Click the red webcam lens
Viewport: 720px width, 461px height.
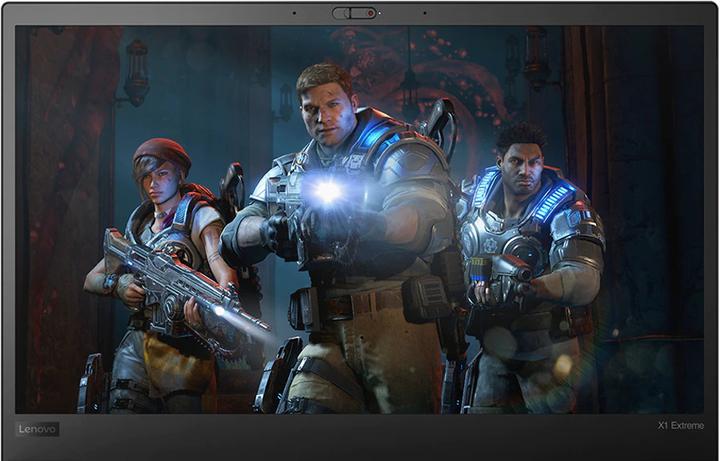pos(370,13)
